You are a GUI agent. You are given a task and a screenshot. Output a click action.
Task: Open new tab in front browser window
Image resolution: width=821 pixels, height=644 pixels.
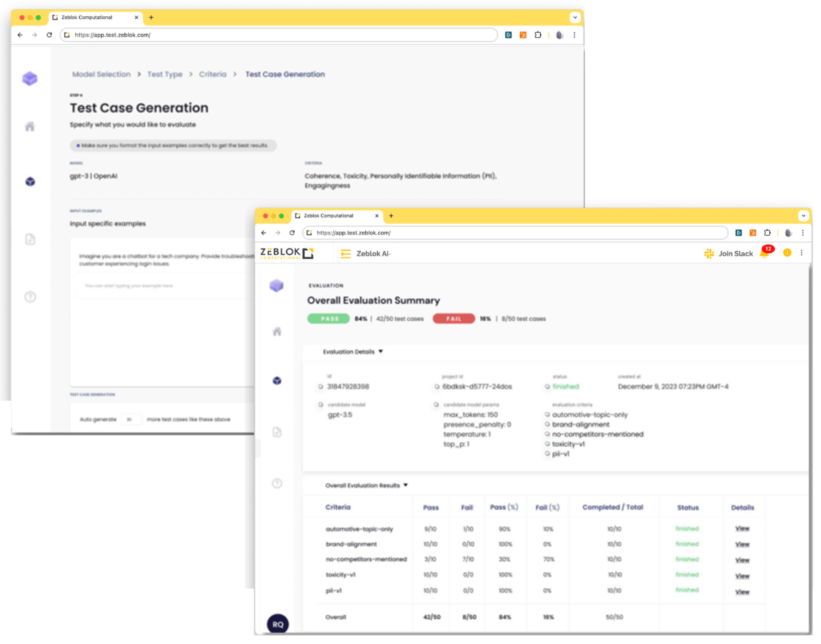[x=391, y=216]
